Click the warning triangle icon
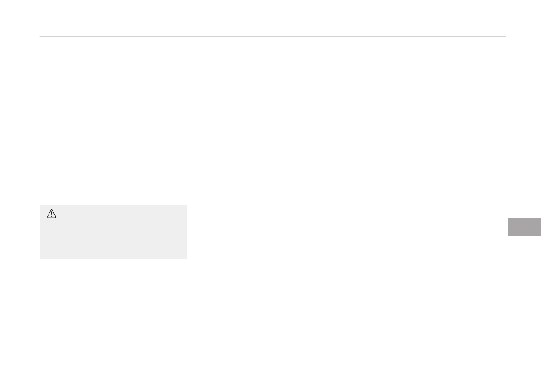 [52, 214]
